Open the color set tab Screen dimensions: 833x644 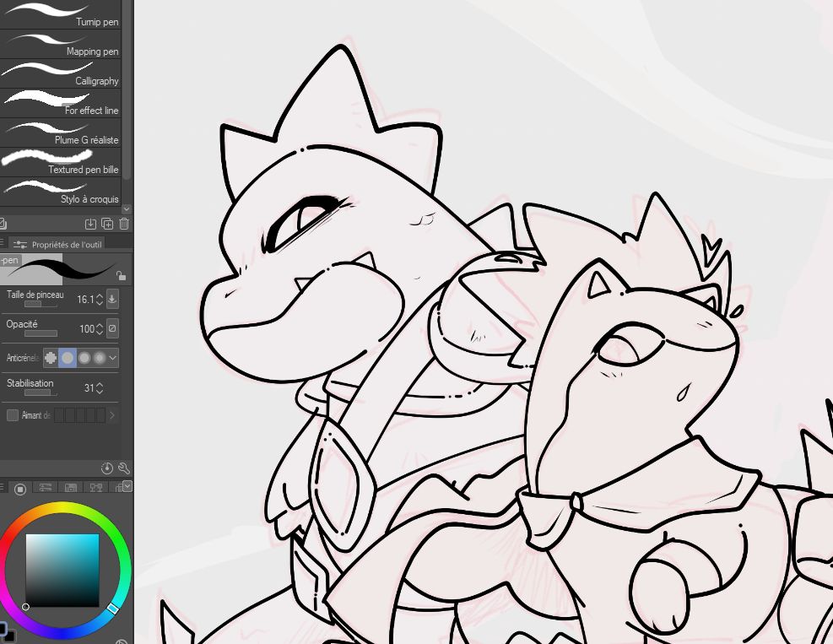pyautogui.click(x=70, y=487)
